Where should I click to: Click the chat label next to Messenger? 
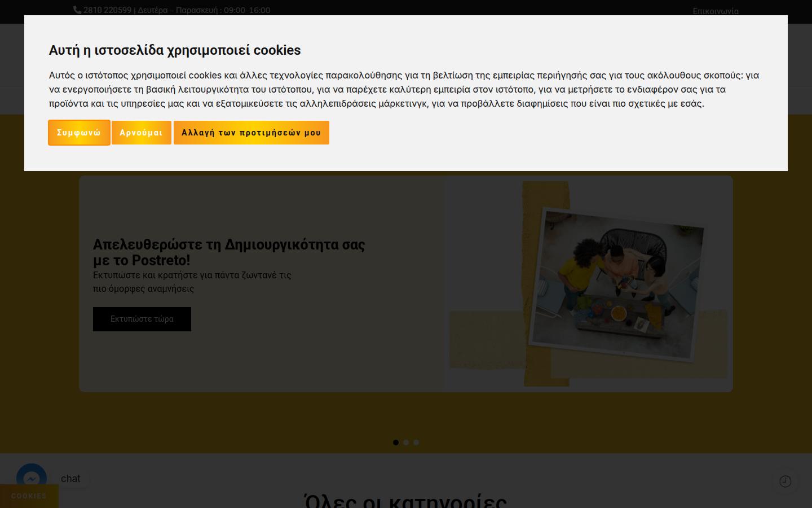point(70,479)
